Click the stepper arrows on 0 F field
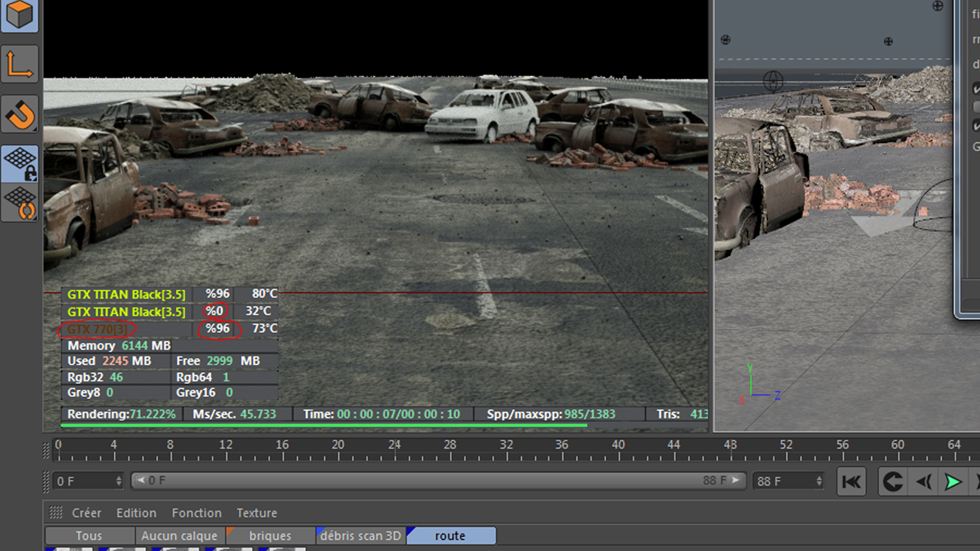This screenshot has height=551, width=980. (x=118, y=481)
